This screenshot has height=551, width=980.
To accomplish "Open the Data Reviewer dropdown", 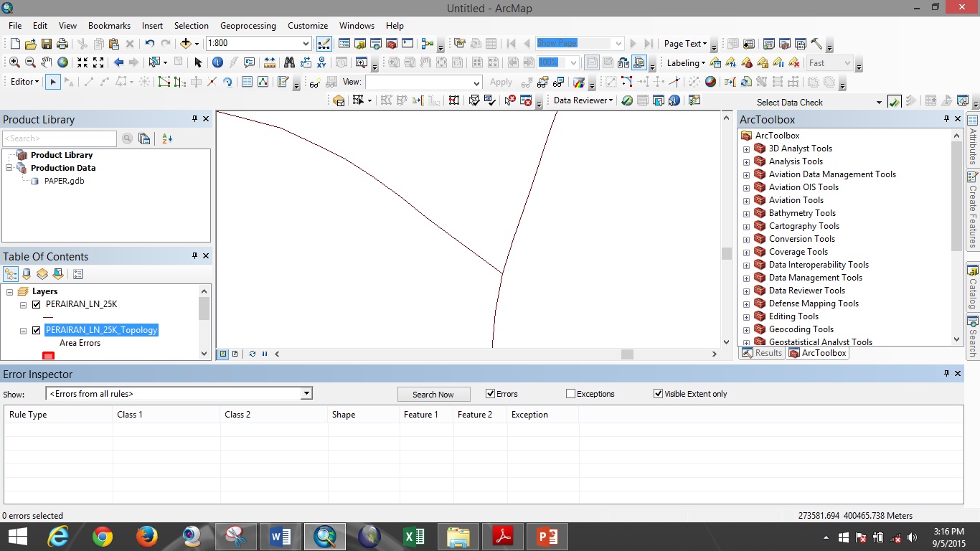I will (583, 100).
